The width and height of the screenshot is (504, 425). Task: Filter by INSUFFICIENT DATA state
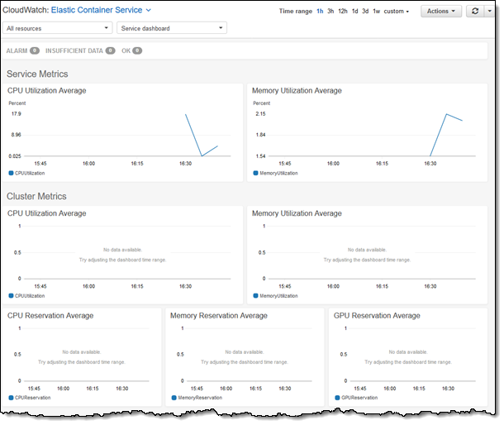coord(80,50)
